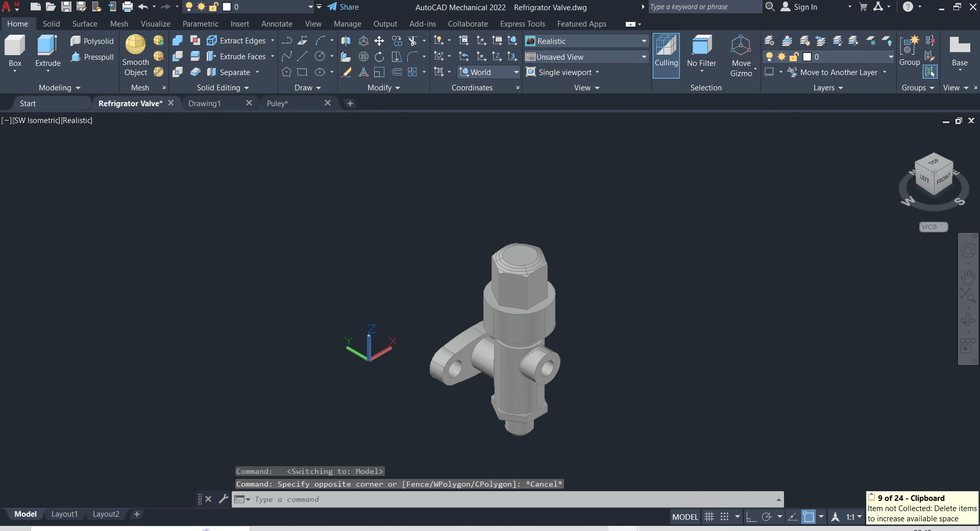Select the Move tool in Modify panel
980x531 pixels.
pos(379,41)
